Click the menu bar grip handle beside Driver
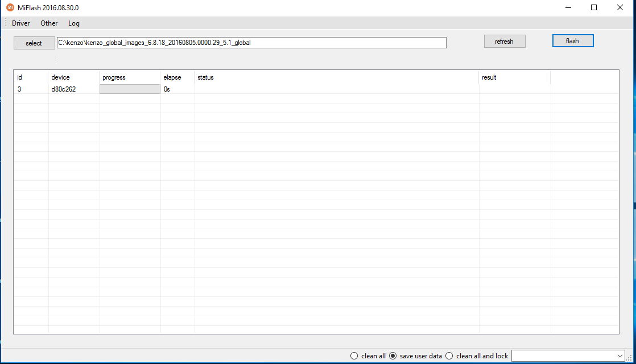This screenshot has height=364, width=636. [x=6, y=23]
